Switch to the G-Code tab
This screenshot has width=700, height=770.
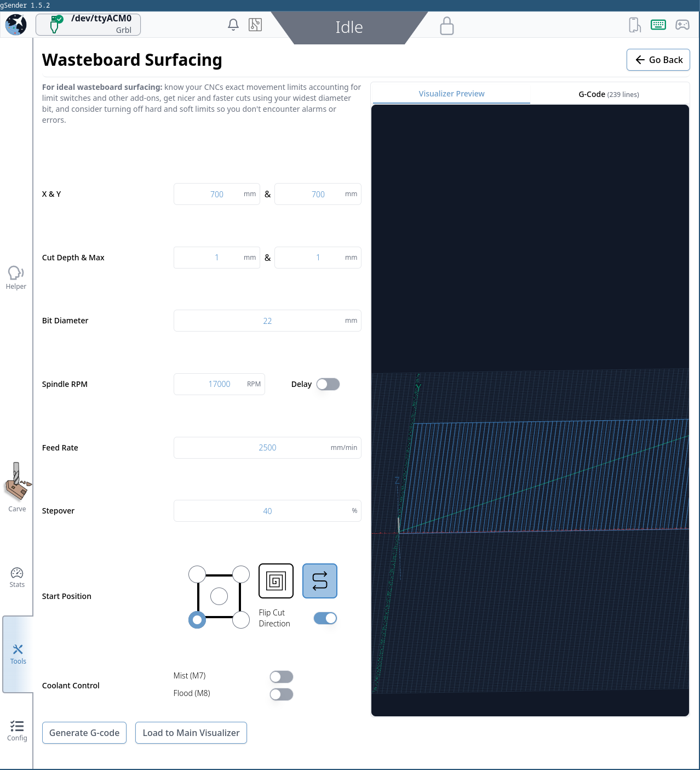[x=609, y=94]
